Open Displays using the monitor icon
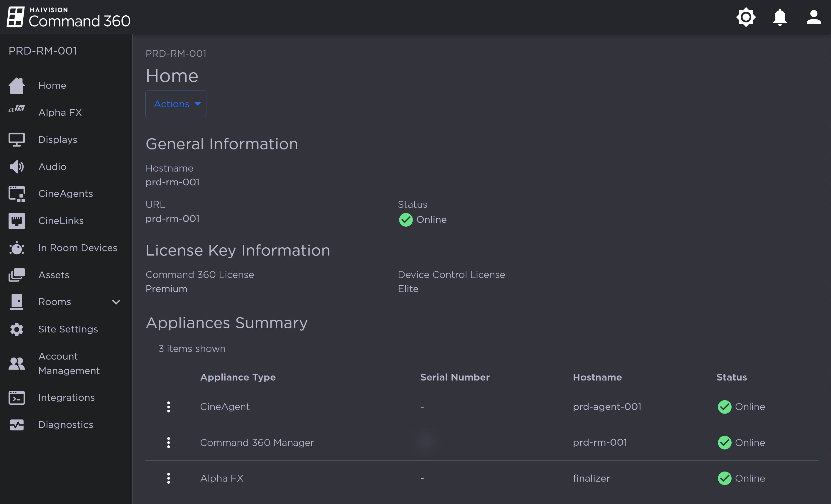 [17, 139]
